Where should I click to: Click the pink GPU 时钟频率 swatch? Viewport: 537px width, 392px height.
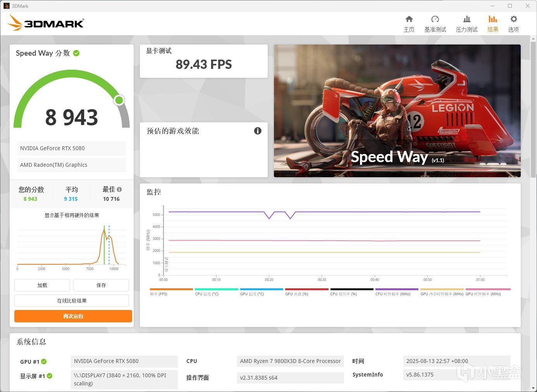pyautogui.click(x=488, y=289)
